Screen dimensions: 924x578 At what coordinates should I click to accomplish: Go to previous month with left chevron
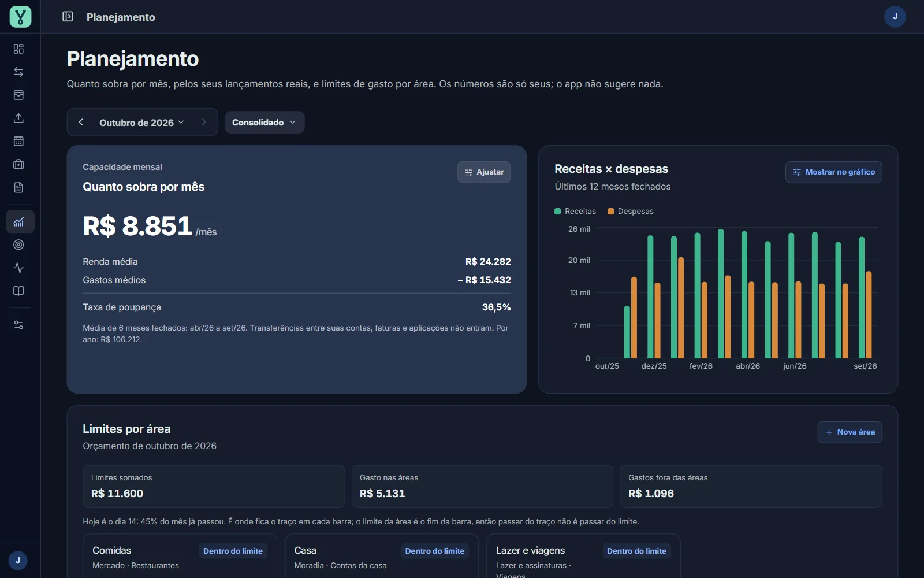click(x=81, y=122)
